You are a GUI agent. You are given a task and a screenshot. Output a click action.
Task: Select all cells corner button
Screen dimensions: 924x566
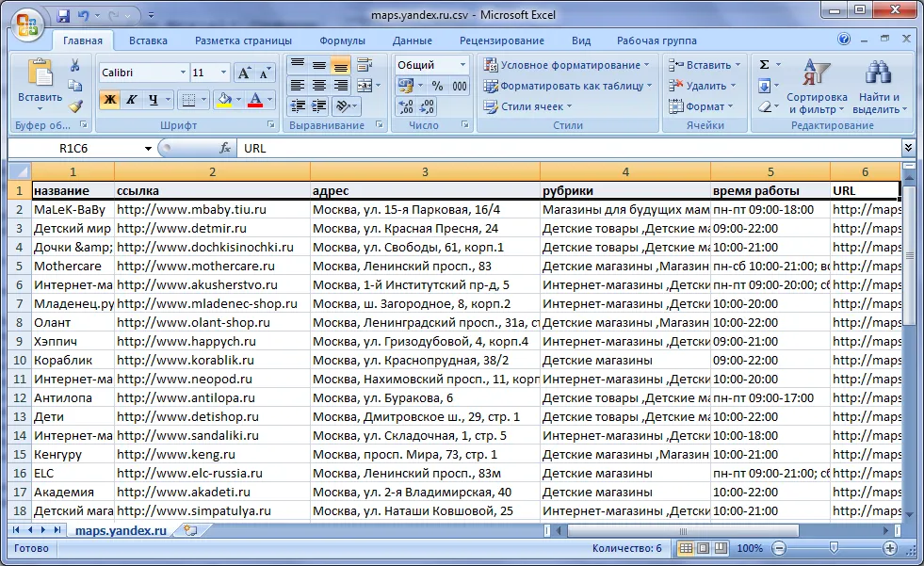[20, 171]
